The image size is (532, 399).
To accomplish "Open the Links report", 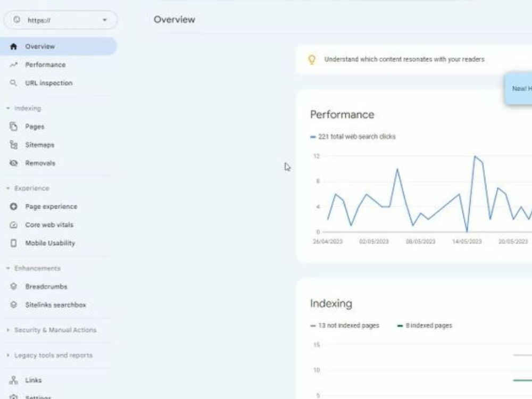I will coord(59,380).
